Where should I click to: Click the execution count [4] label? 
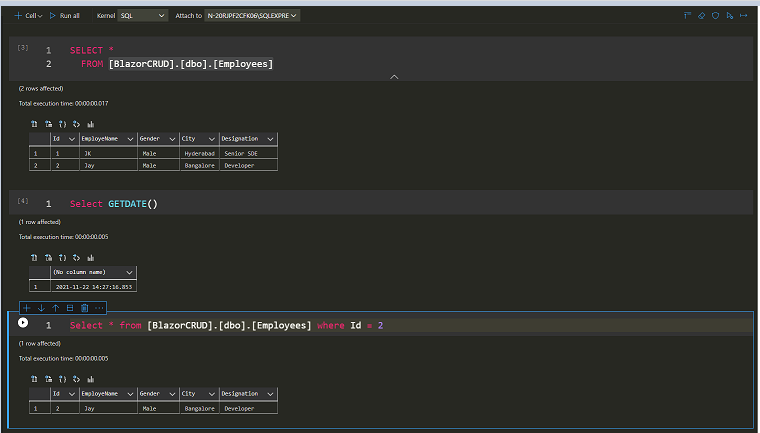(x=23, y=201)
